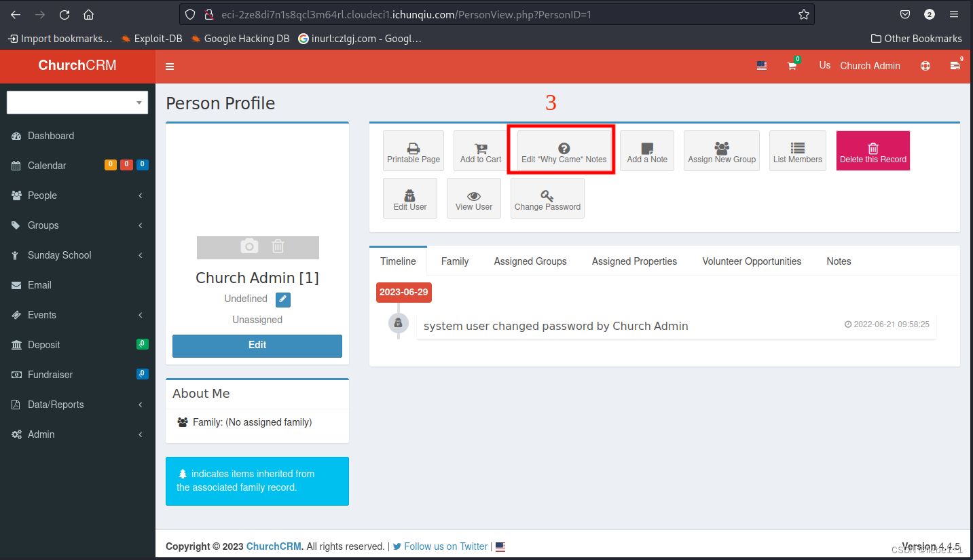The image size is (973, 560).
Task: Click the Add to Cart button
Action: coord(481,151)
